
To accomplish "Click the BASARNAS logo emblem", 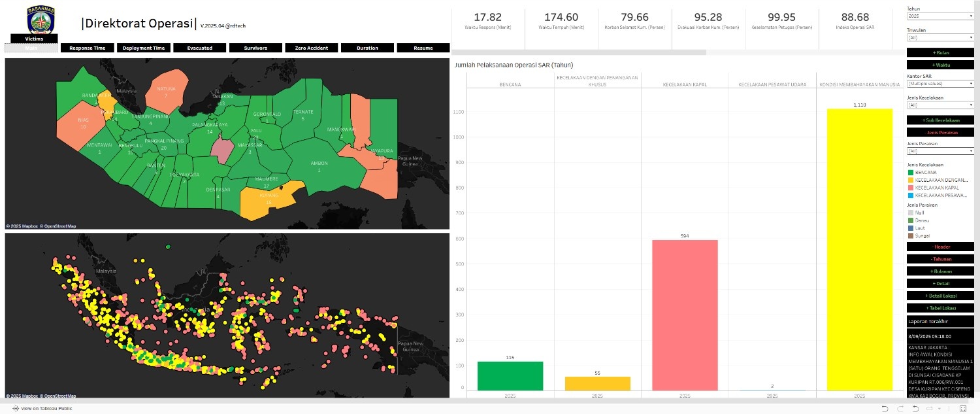I will [41, 19].
